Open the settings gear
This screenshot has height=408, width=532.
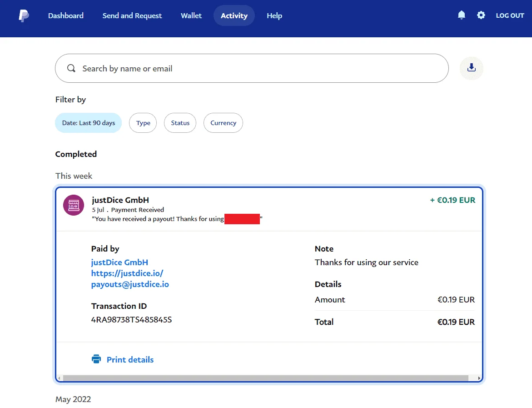click(481, 15)
